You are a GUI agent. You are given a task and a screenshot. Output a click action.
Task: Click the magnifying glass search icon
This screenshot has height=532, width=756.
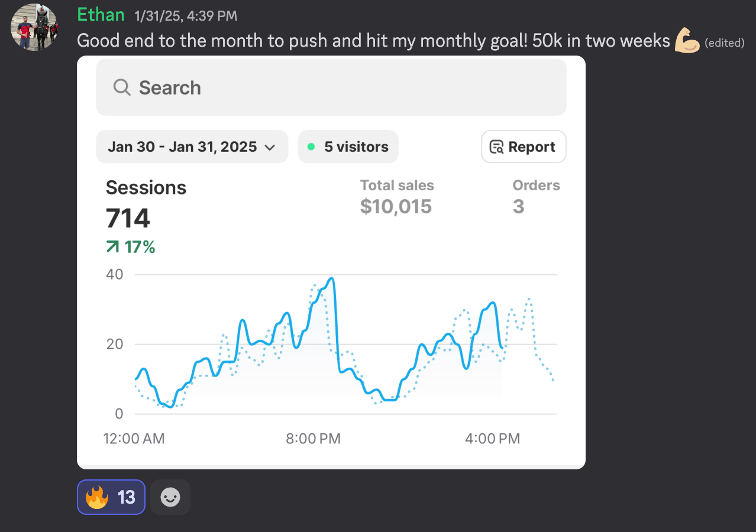click(122, 87)
